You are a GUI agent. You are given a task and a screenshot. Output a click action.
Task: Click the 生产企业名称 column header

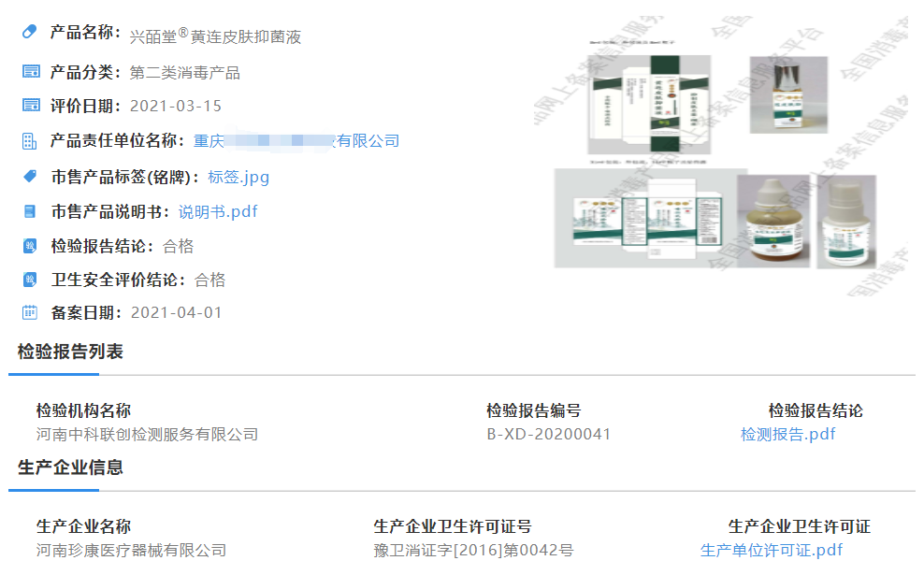(x=83, y=526)
